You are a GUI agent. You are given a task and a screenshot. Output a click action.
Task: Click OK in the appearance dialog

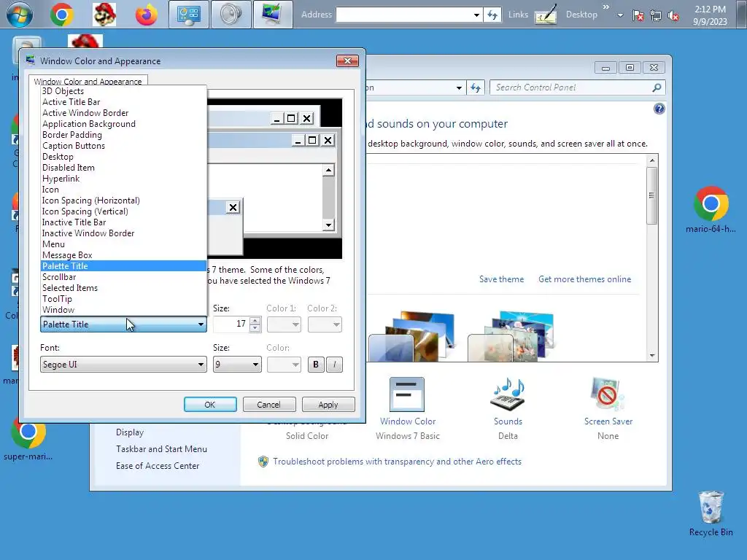click(x=210, y=405)
